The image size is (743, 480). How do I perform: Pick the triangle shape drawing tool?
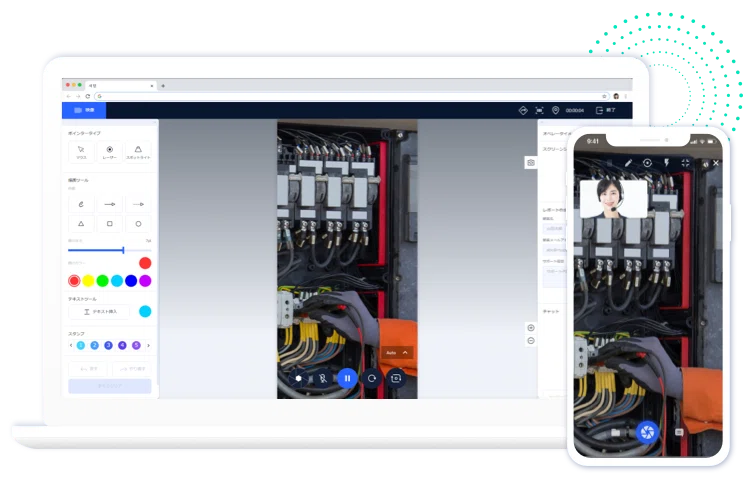81,224
